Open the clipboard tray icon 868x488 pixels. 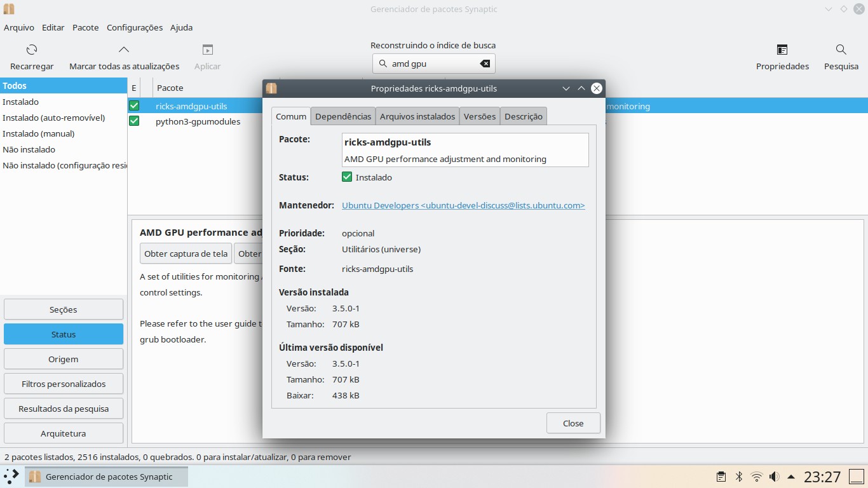(x=721, y=477)
